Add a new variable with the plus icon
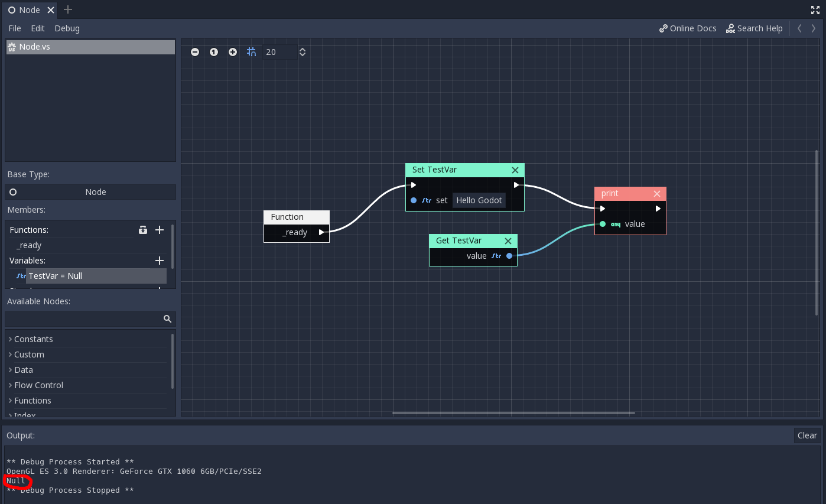826x504 pixels. [x=159, y=260]
